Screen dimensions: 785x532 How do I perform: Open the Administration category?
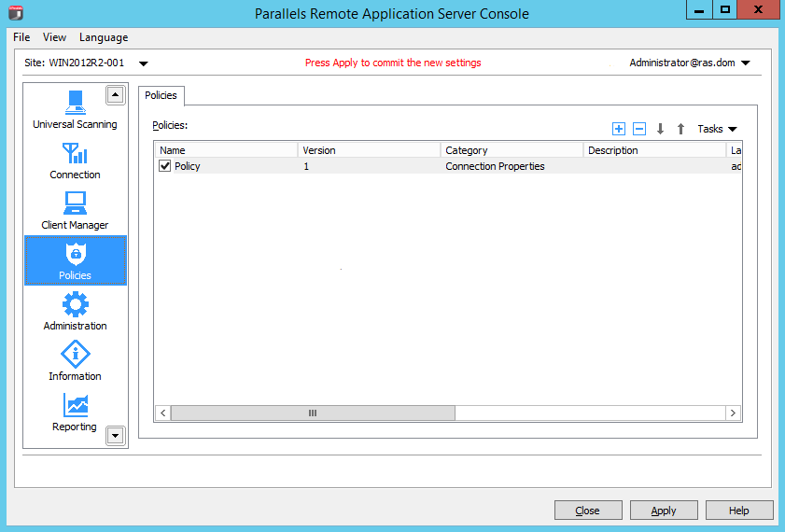(x=75, y=312)
